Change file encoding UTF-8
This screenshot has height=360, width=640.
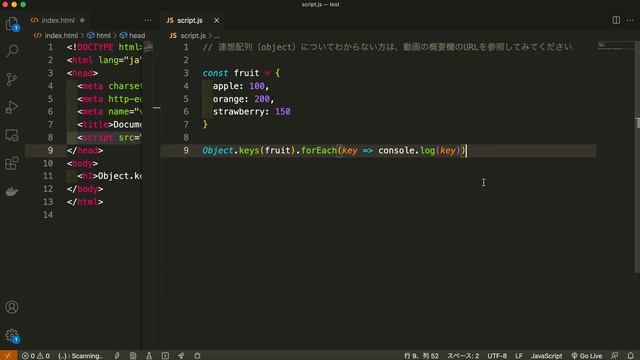(x=497, y=356)
